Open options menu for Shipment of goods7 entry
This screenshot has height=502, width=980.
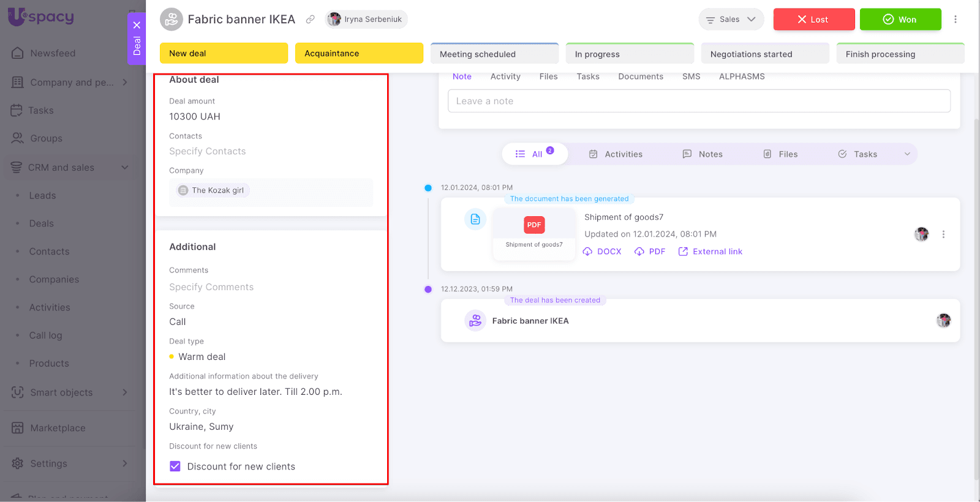click(943, 234)
